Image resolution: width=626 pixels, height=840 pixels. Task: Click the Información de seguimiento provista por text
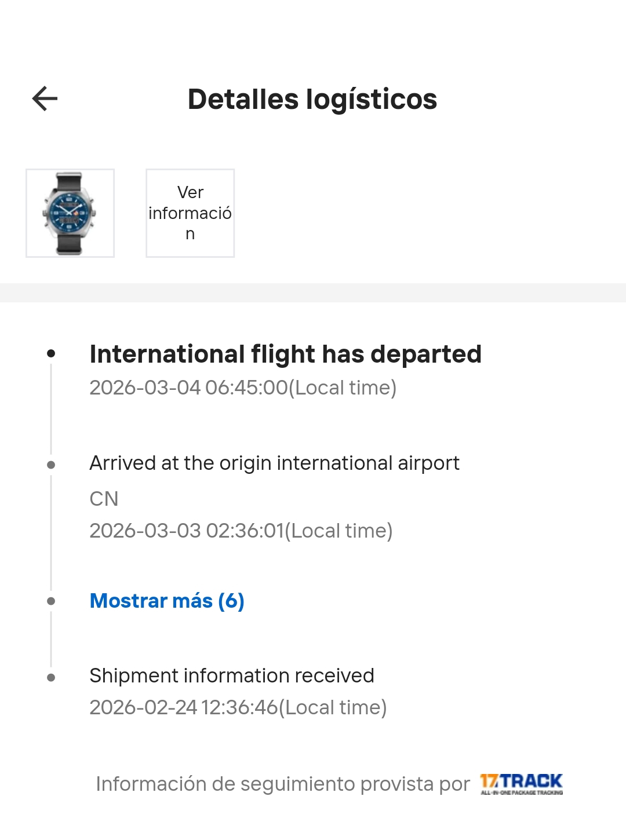tap(283, 784)
